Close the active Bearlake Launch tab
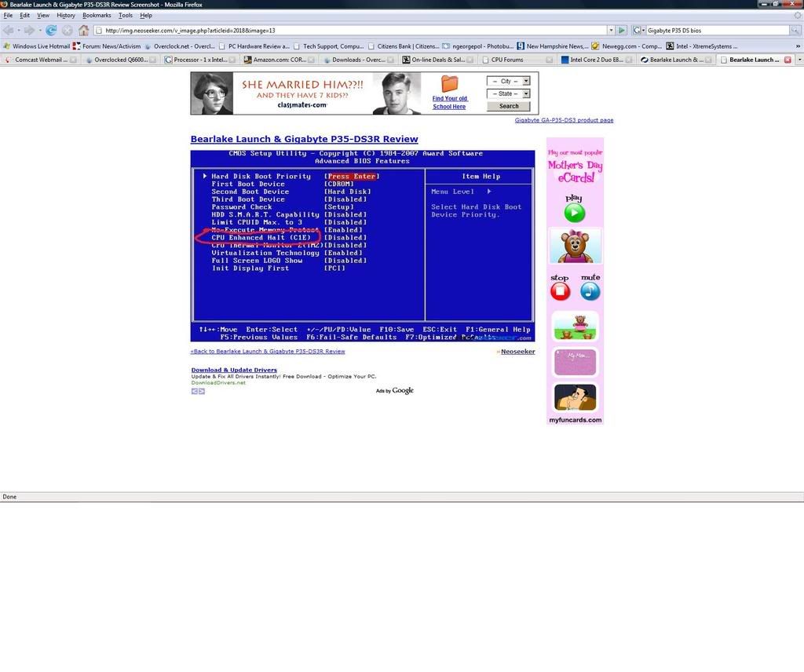This screenshot has width=804, height=672. tap(788, 60)
